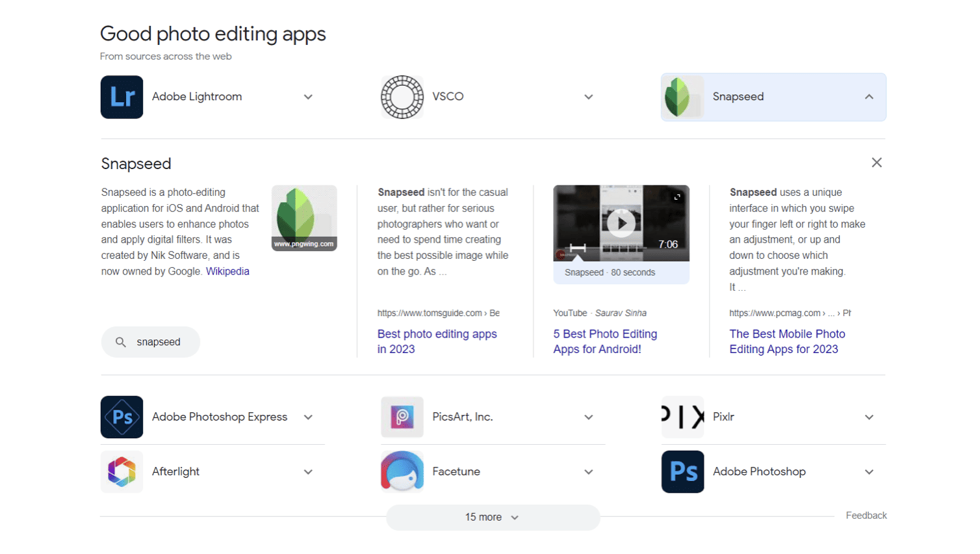Click the pcmag.com source URL

click(790, 313)
